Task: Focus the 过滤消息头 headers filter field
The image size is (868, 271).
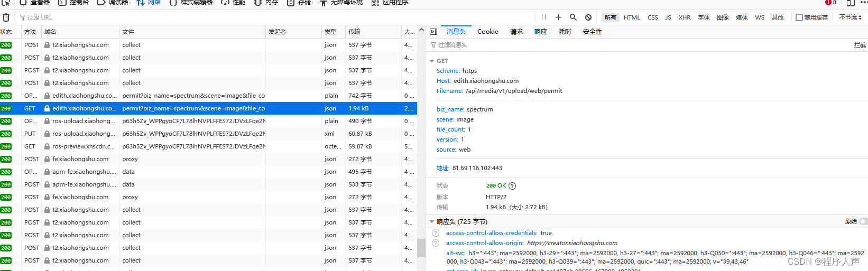Action: tap(640, 45)
